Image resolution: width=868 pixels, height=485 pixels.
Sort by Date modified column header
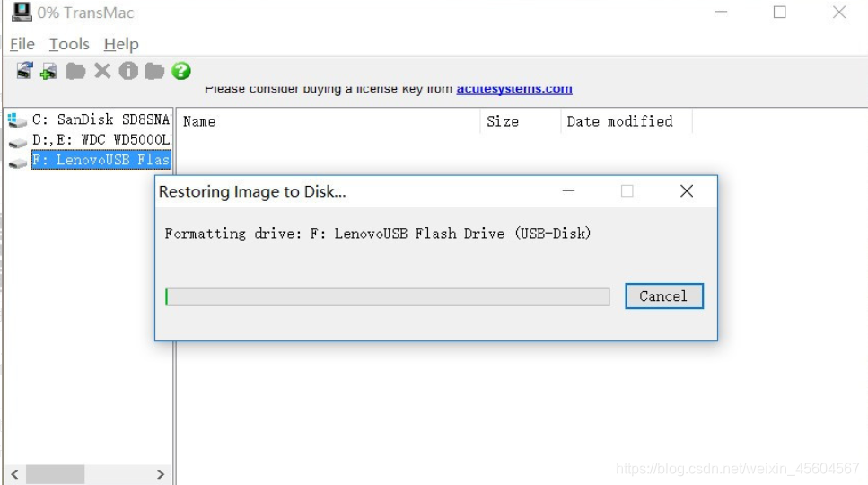click(x=626, y=121)
